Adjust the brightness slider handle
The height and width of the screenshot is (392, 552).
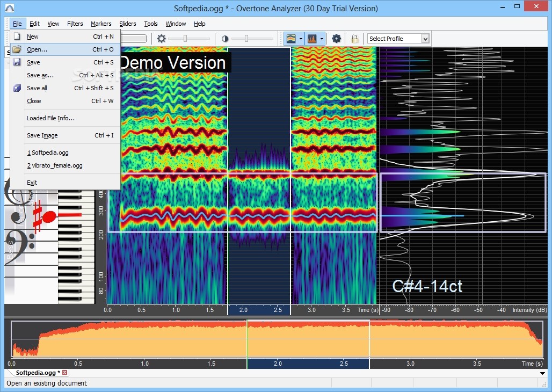click(185, 38)
